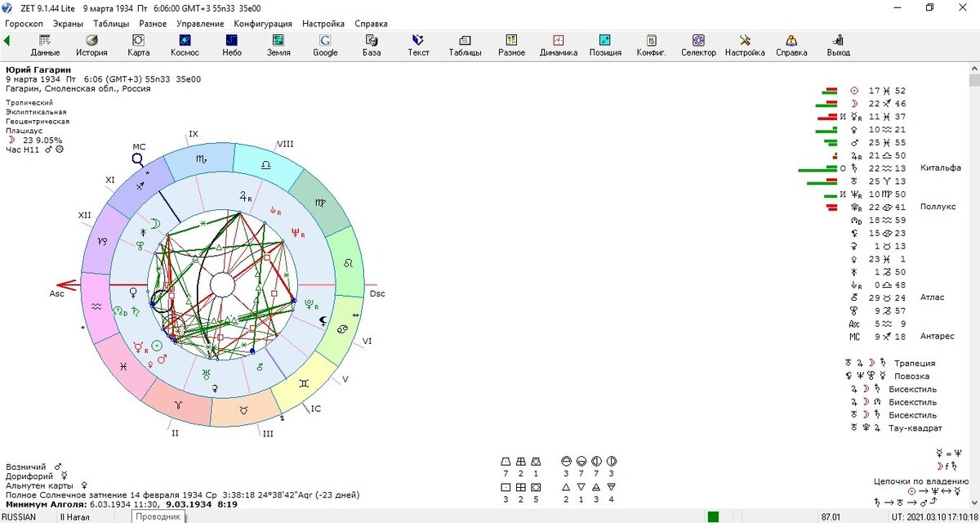
Task: Click the 87.01 status bar value
Action: pyautogui.click(x=831, y=516)
